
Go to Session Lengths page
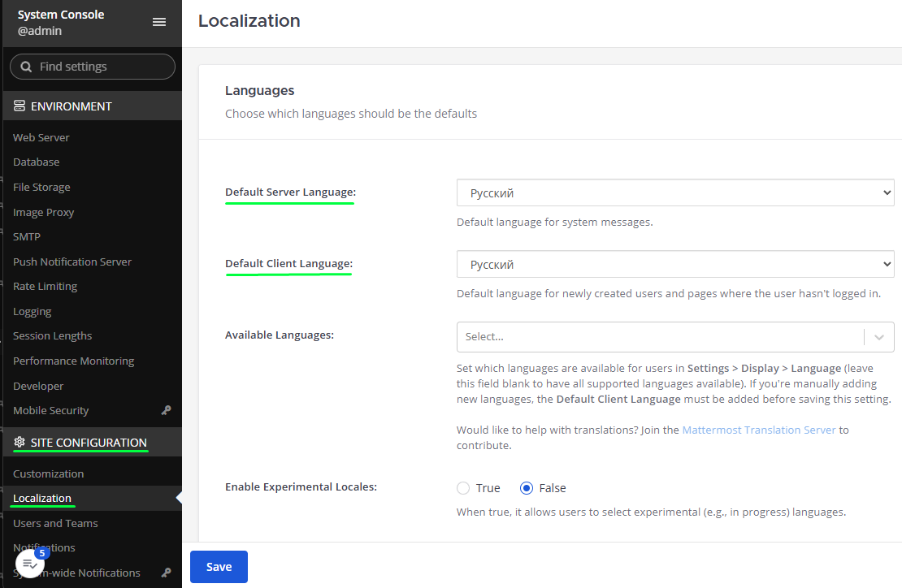pyautogui.click(x=53, y=335)
